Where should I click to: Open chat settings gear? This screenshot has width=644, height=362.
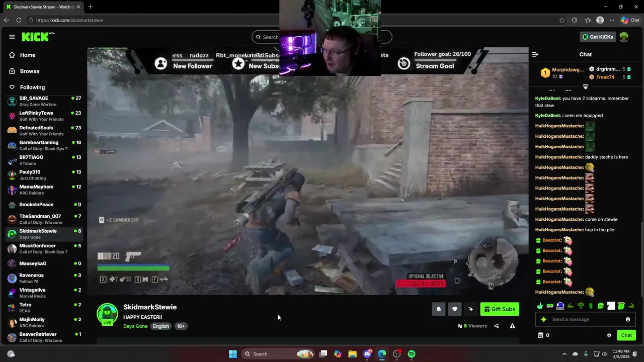(x=609, y=335)
